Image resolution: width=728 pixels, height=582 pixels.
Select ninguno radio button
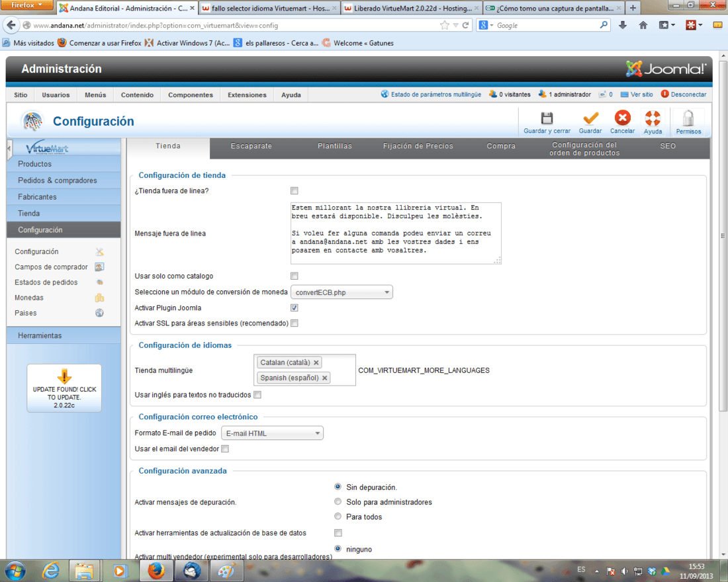[338, 548]
